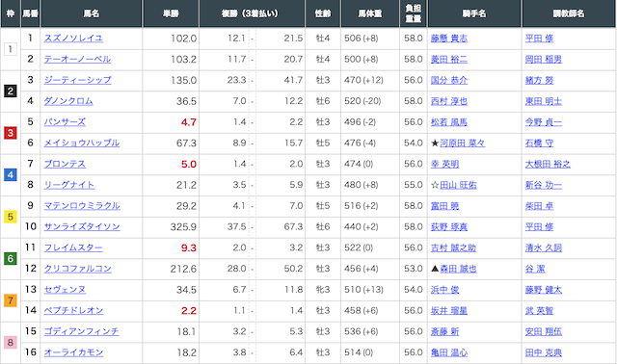Open horse link リーグナイト
The width and height of the screenshot is (617, 364).
click(x=68, y=185)
